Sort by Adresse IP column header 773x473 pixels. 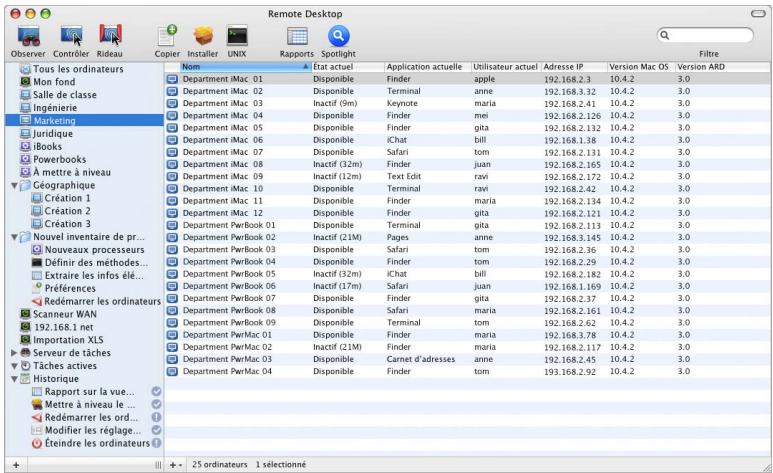tap(574, 67)
